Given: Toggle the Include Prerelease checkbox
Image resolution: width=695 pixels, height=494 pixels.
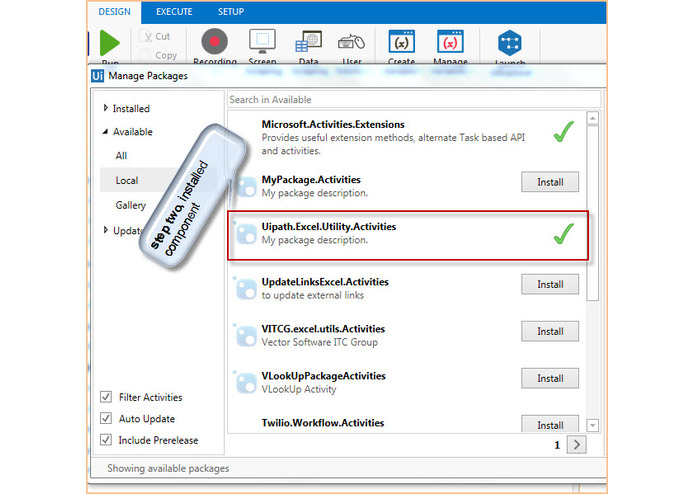Looking at the screenshot, I should (106, 440).
